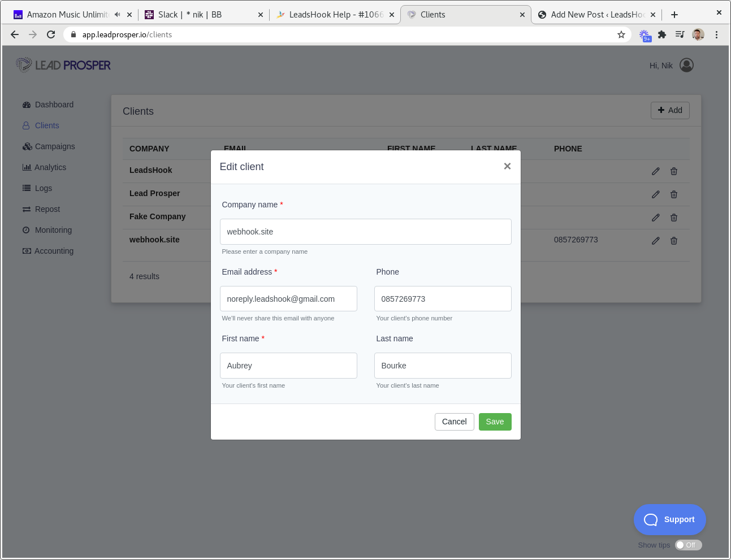Screen dimensions: 731x560
Task: Select the Lead Prosper company row
Action: [x=154, y=193]
